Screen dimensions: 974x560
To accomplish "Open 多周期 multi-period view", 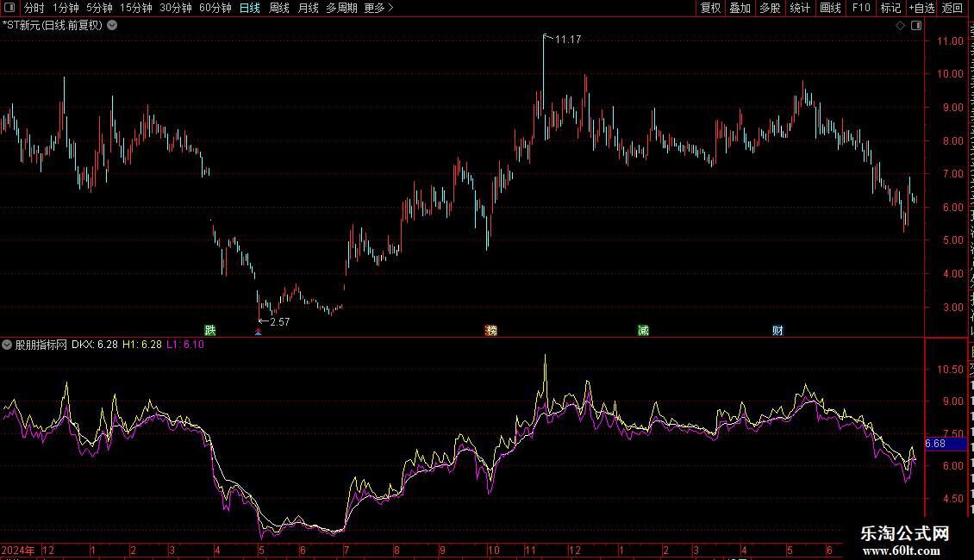I will (x=341, y=8).
